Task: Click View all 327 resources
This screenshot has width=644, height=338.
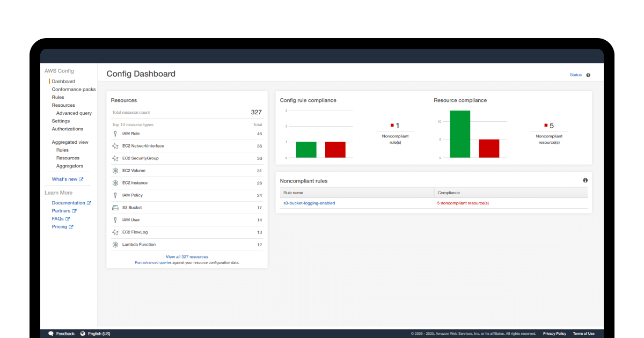Action: pyautogui.click(x=187, y=256)
